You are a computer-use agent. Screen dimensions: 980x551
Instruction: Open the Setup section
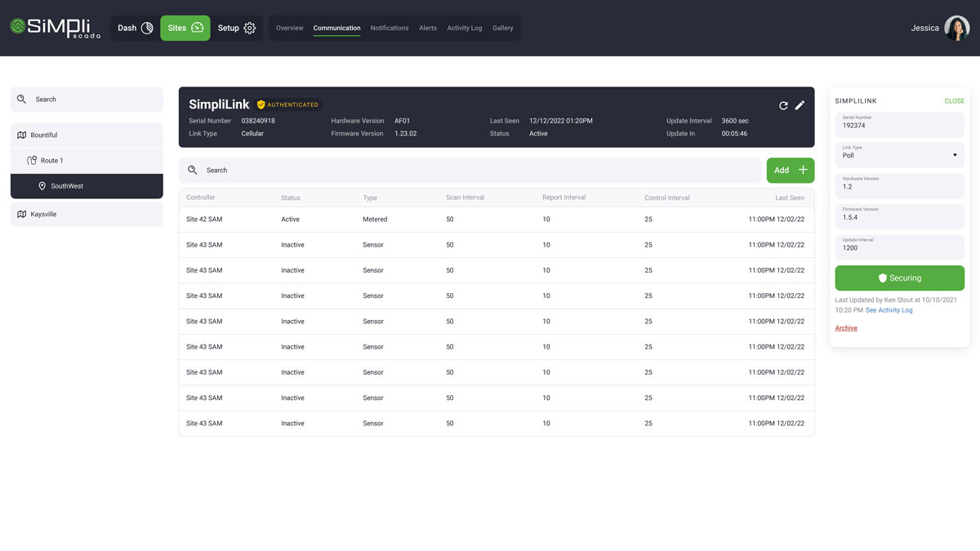[x=237, y=28]
